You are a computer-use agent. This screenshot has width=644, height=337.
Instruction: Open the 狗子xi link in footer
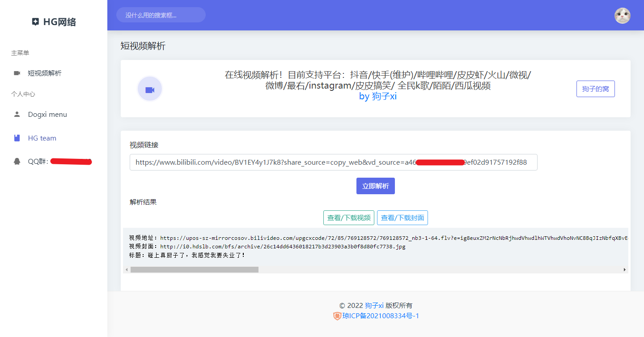[x=374, y=305]
